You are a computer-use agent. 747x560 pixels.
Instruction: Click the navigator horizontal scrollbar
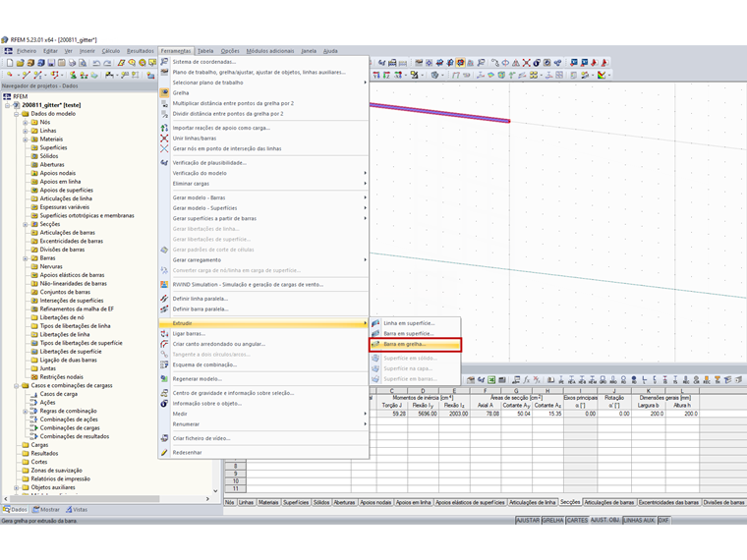tap(84, 498)
